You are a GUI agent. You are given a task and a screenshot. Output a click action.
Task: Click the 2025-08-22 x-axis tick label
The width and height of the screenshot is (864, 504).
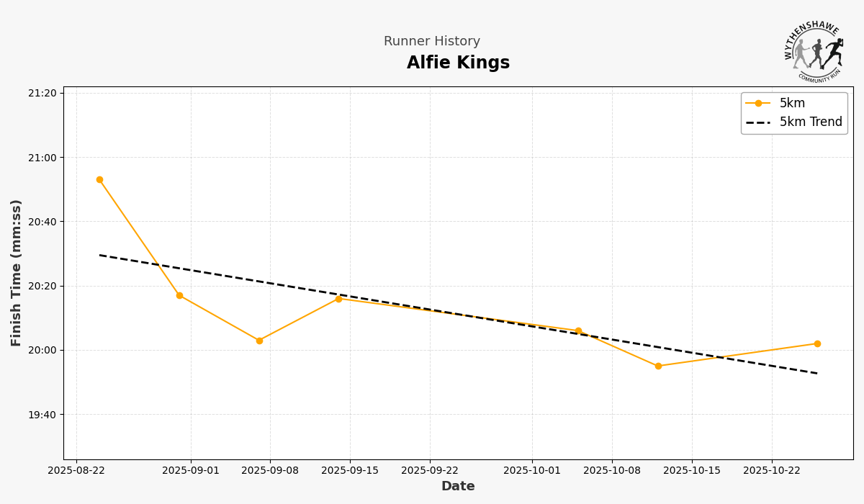76,471
